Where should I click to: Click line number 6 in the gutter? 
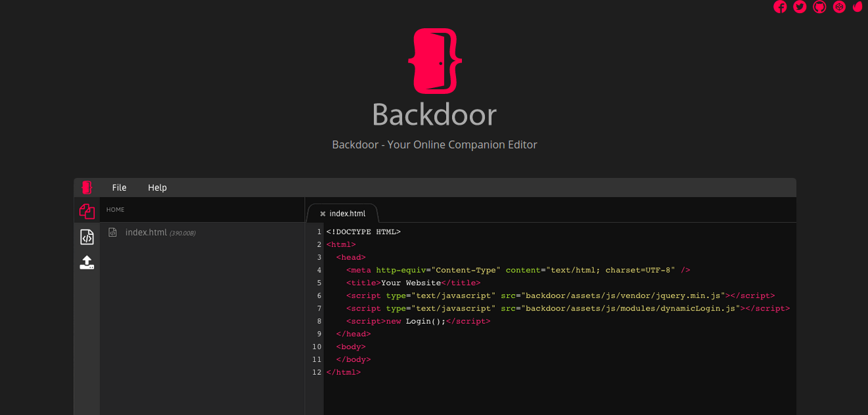click(x=319, y=295)
